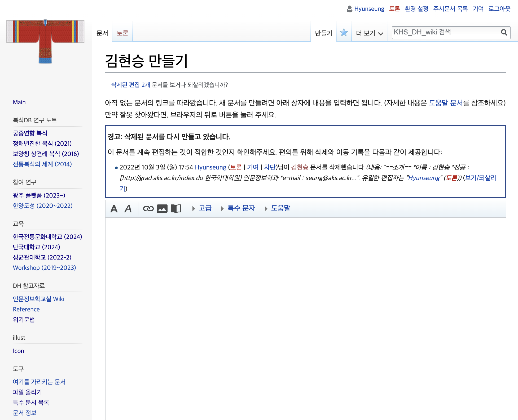The image size is (518, 420).
Task: Open 로그아웃 link at top right
Action: click(499, 9)
